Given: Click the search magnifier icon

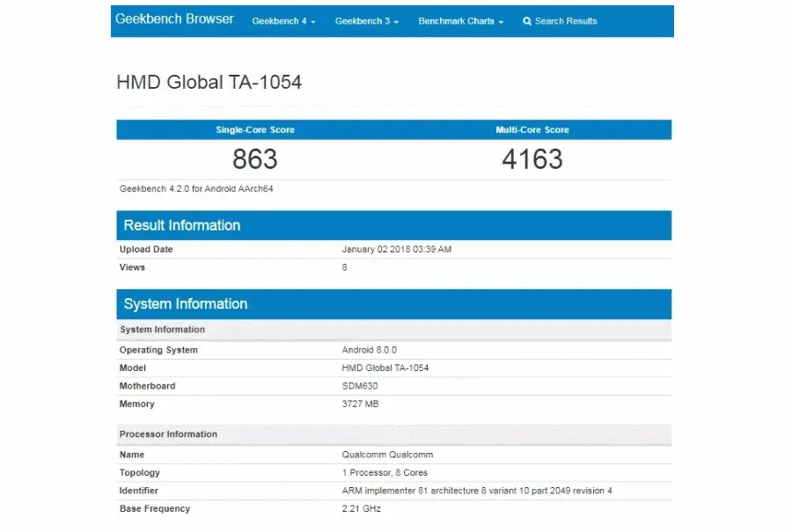Looking at the screenshot, I should click(527, 21).
